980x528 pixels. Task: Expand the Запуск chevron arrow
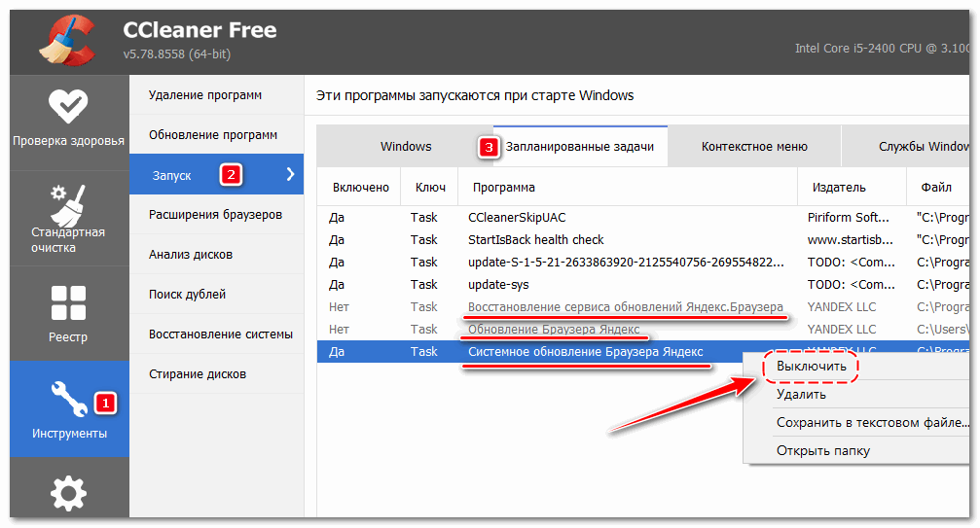pos(289,175)
